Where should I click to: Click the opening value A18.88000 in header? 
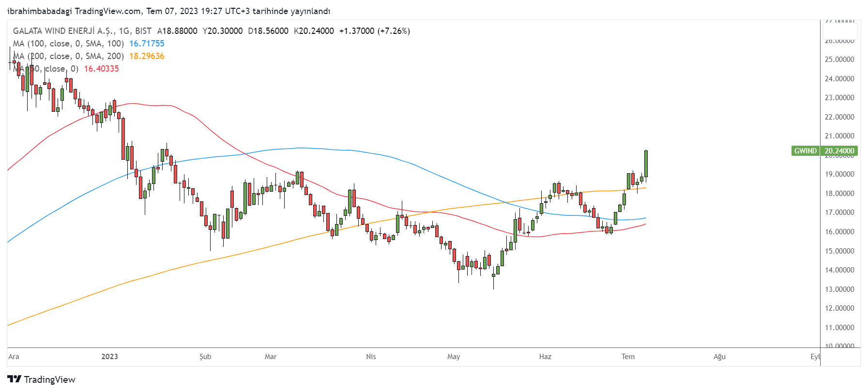pos(177,31)
